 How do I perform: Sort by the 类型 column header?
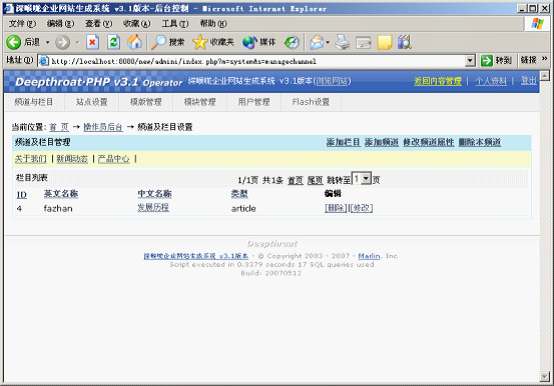[240, 194]
